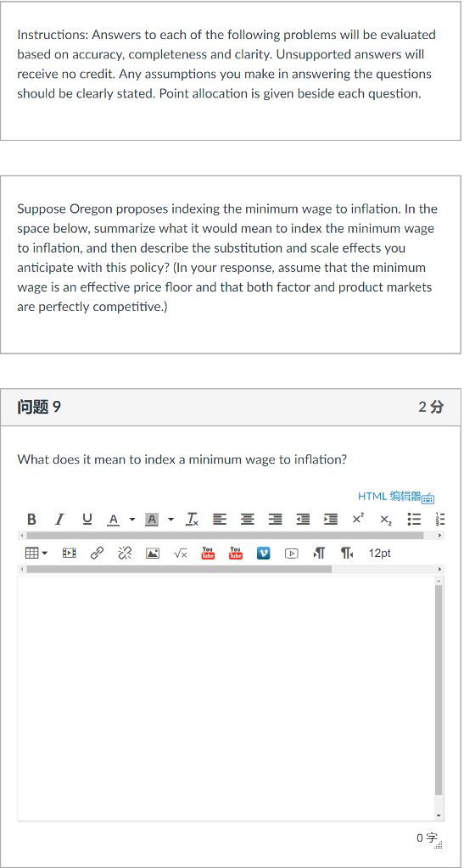Set left-to-right text direction
Image resolution: width=464 pixels, height=868 pixels.
point(319,553)
